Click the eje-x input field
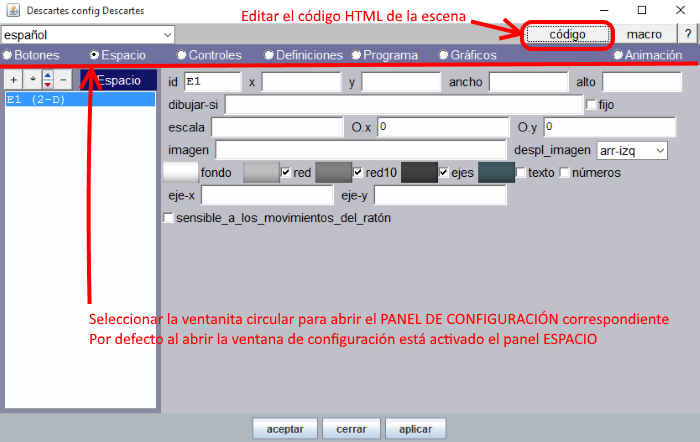700x442 pixels. click(x=267, y=195)
